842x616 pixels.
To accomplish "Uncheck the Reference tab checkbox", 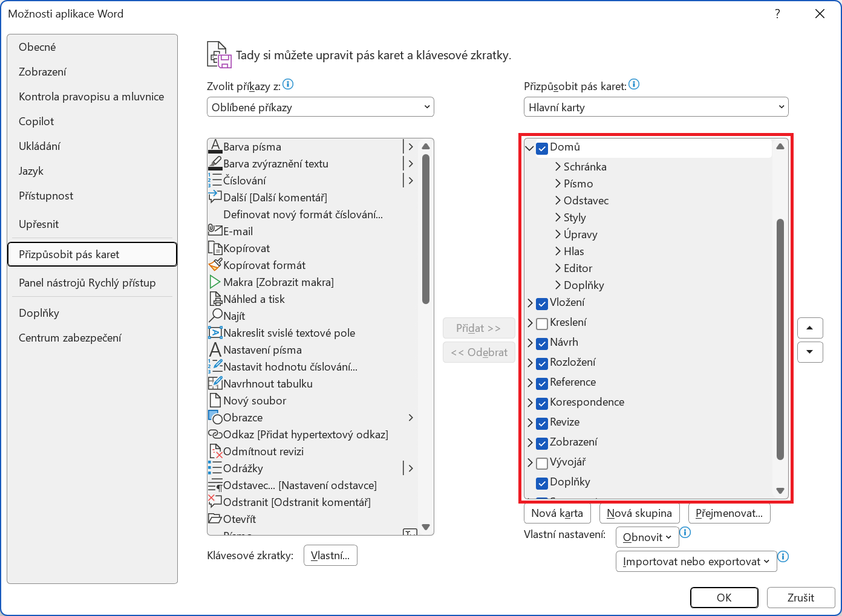I will pyautogui.click(x=542, y=383).
